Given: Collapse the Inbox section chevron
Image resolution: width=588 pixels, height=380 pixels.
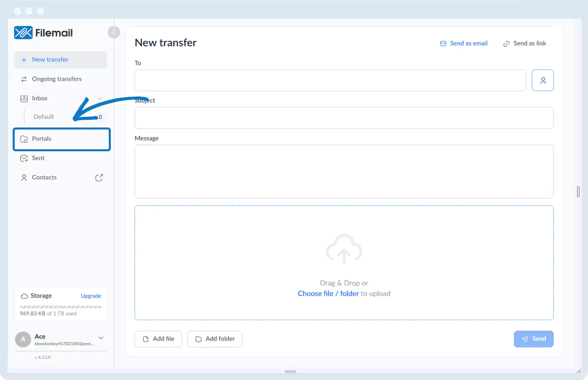Looking at the screenshot, I should click(x=100, y=98).
